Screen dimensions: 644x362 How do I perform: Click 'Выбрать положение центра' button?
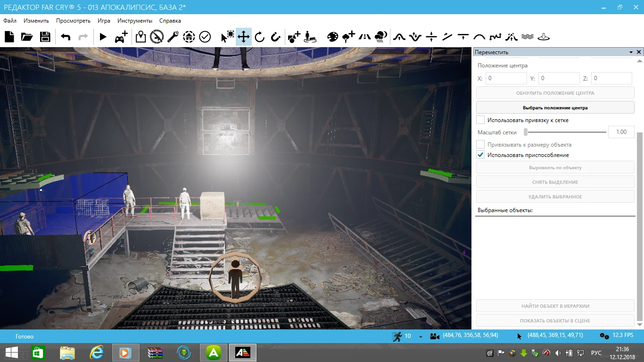point(555,107)
